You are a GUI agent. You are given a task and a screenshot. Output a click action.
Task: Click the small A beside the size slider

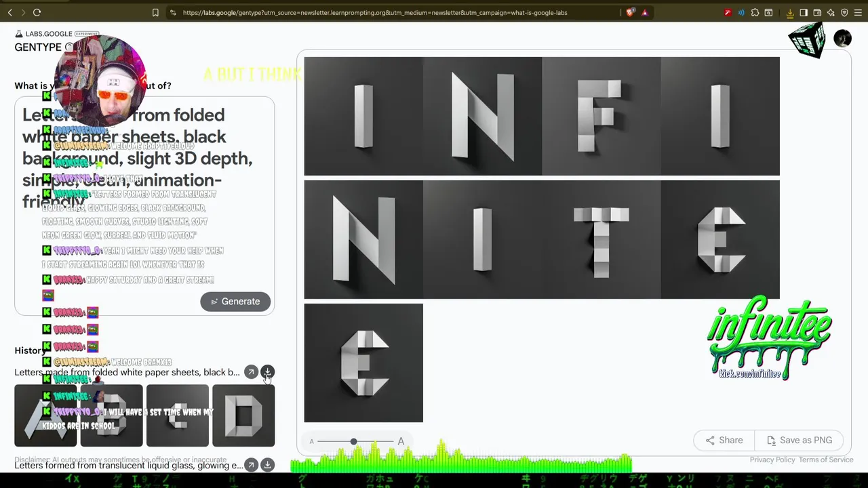(312, 442)
